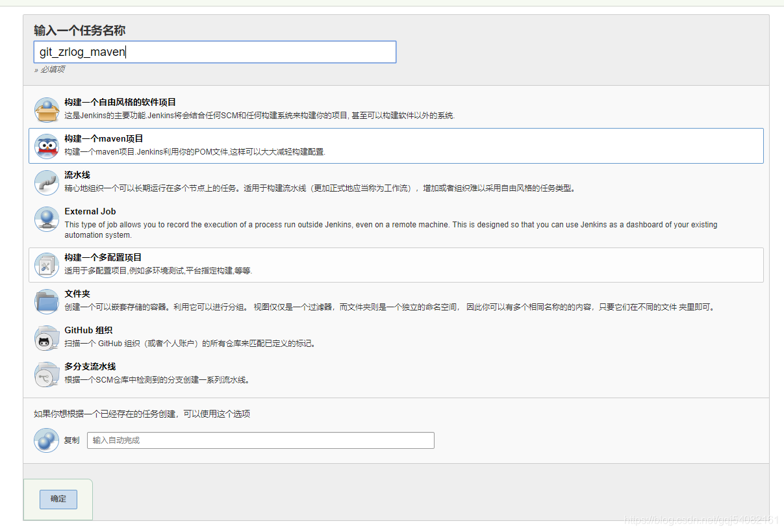
Task: Choose the 多分支流水线 title
Action: (90, 367)
